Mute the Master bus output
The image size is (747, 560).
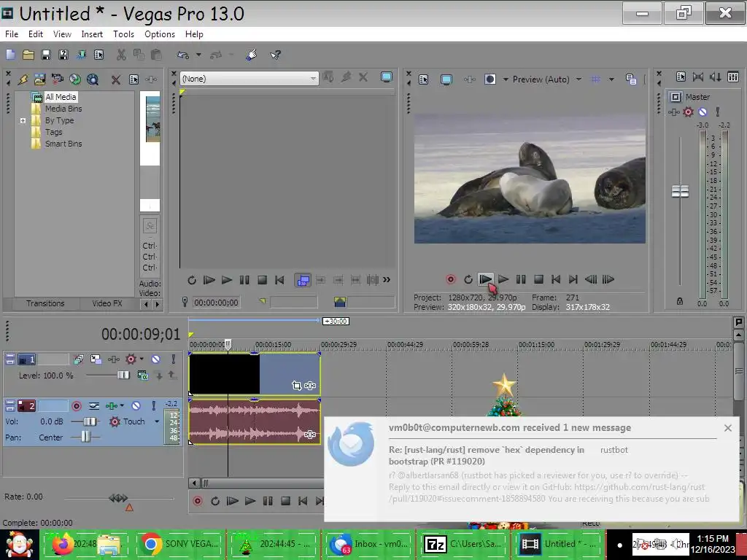703,112
